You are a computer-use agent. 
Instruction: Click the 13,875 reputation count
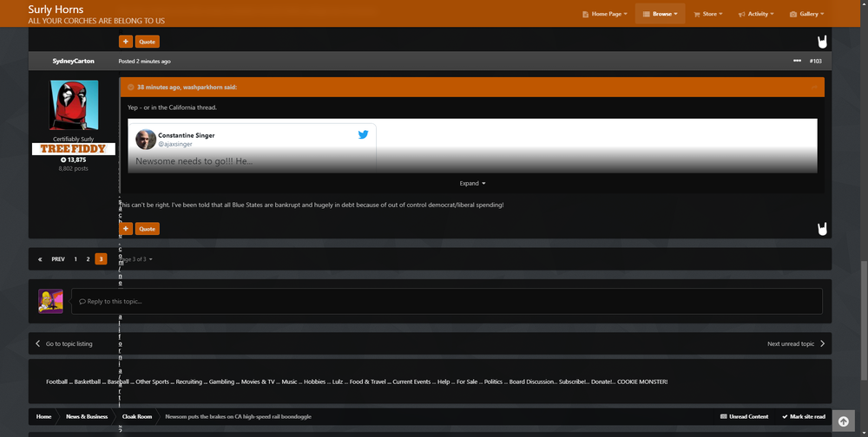click(x=73, y=160)
